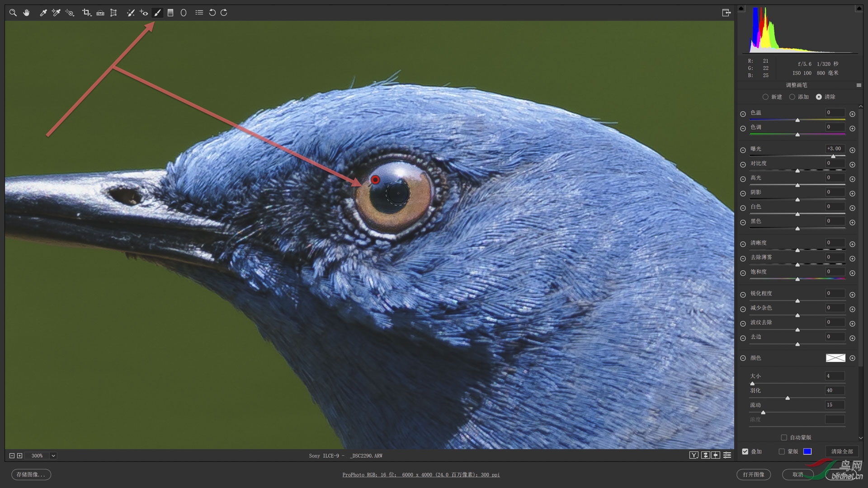This screenshot has width=868, height=488.
Task: Click the 存储图像 button
Action: tap(31, 474)
